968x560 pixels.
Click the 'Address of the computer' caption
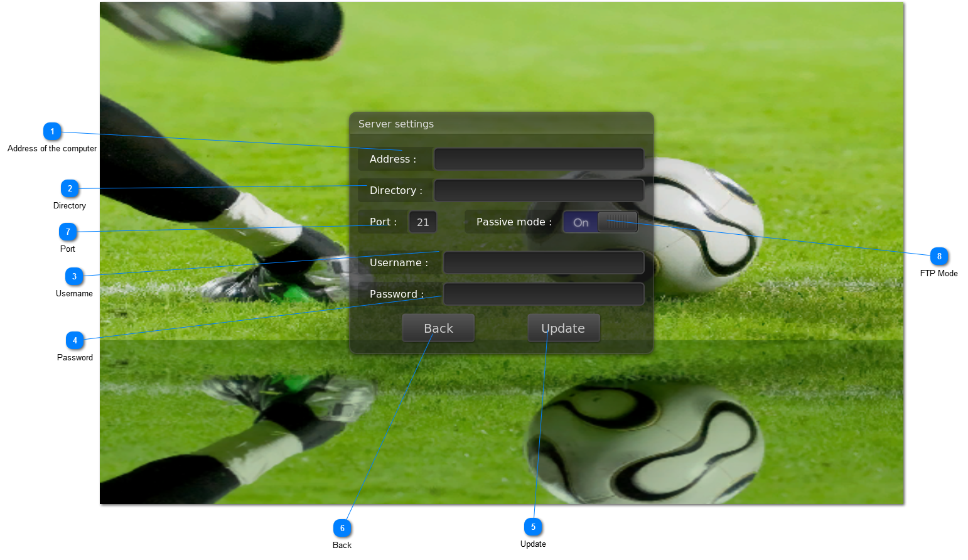(52, 149)
